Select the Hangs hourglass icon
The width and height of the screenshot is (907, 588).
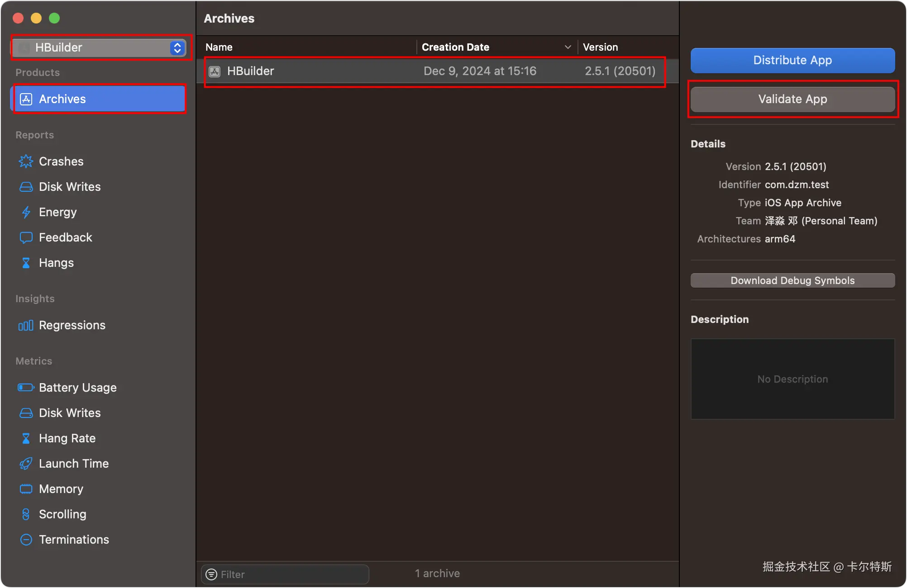(x=26, y=263)
